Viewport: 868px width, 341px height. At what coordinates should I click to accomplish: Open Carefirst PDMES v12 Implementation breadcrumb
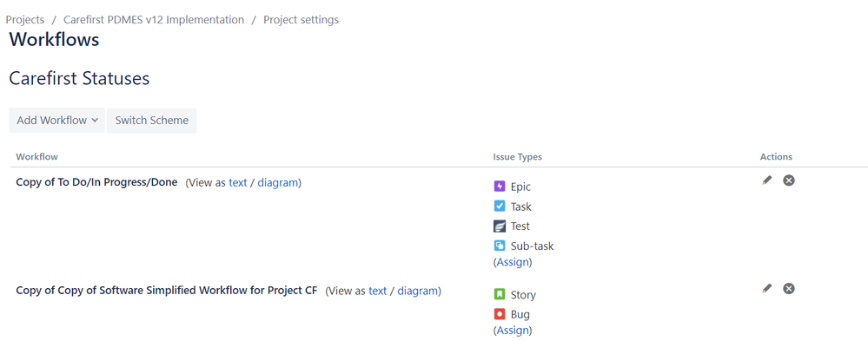tap(154, 20)
